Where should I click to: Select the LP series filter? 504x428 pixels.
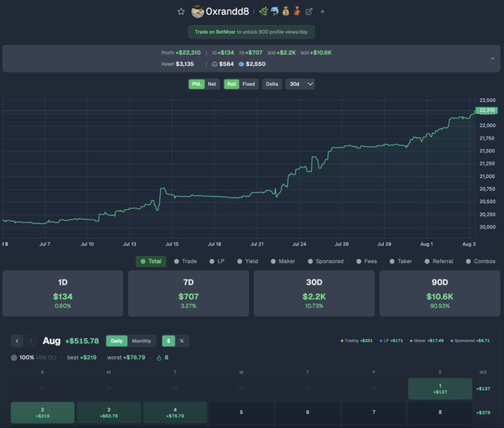[217, 261]
